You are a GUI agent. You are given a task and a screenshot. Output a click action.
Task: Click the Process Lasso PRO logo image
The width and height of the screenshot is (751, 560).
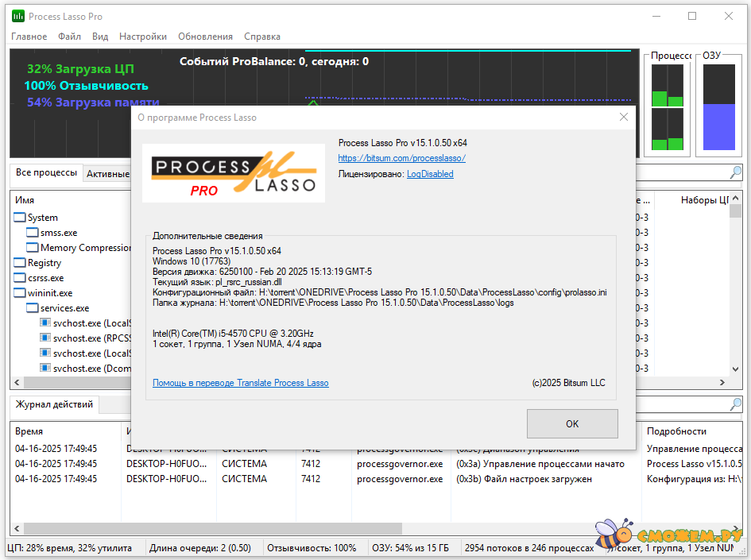234,173
